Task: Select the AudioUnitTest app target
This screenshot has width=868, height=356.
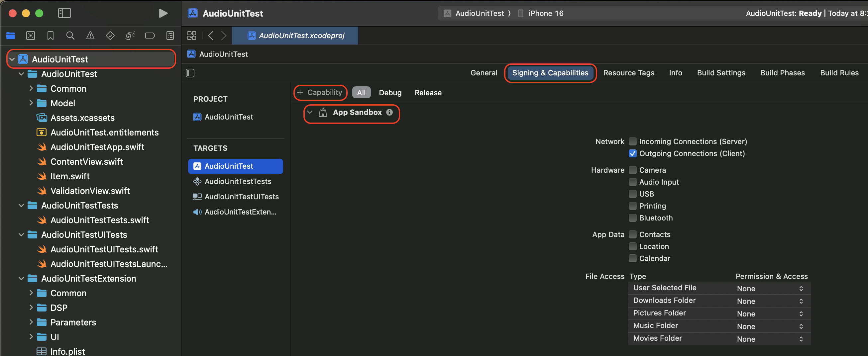Action: tap(235, 166)
